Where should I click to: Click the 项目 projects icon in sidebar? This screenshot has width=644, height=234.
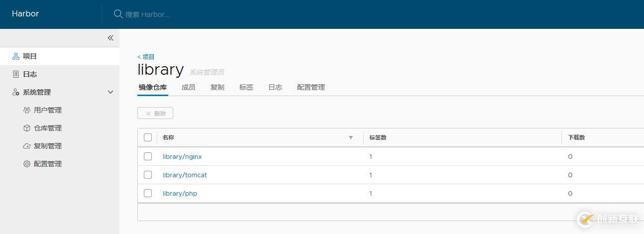(16, 56)
